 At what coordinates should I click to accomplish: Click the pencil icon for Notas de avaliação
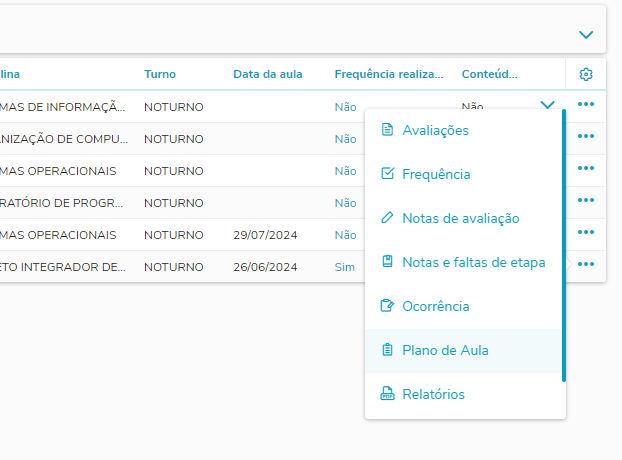click(x=387, y=218)
